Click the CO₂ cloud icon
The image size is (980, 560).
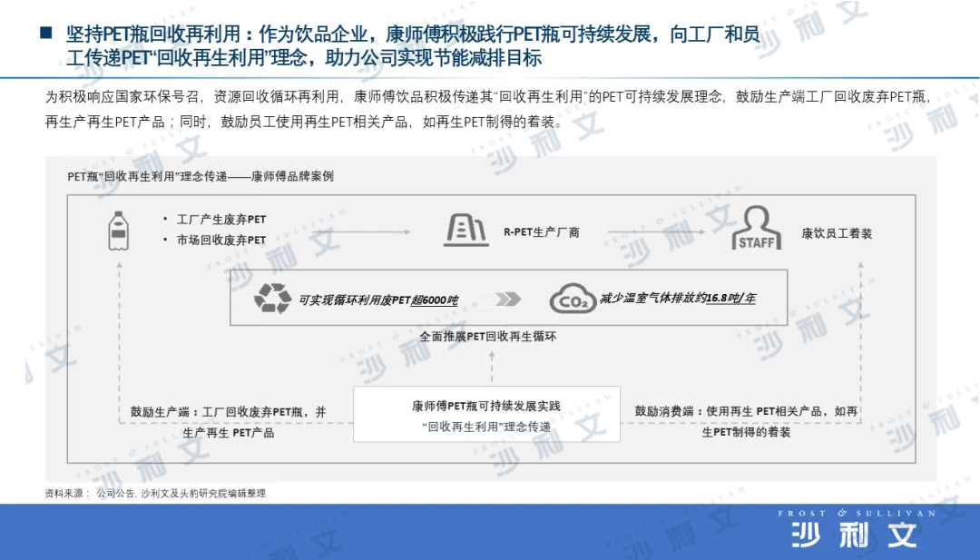[x=572, y=299]
